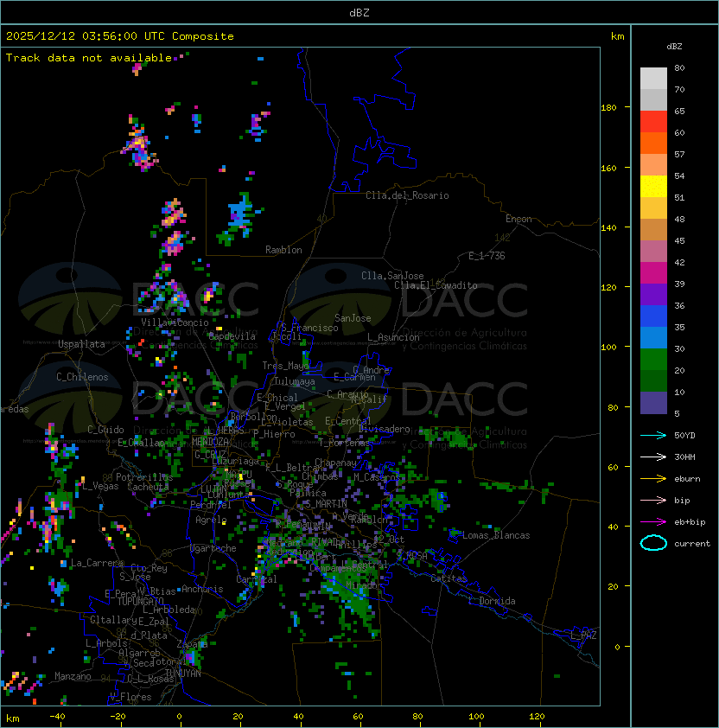Click the SanJose map label
The image size is (719, 728).
[x=353, y=318]
